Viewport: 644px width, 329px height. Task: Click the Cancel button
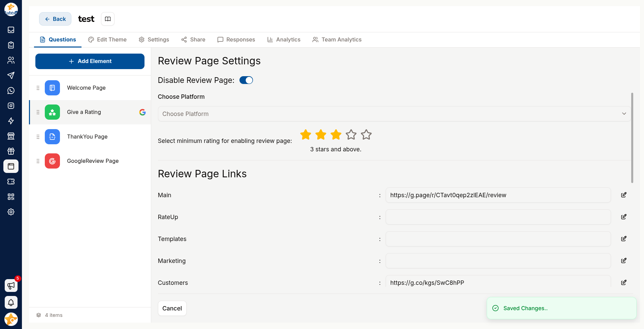172,308
